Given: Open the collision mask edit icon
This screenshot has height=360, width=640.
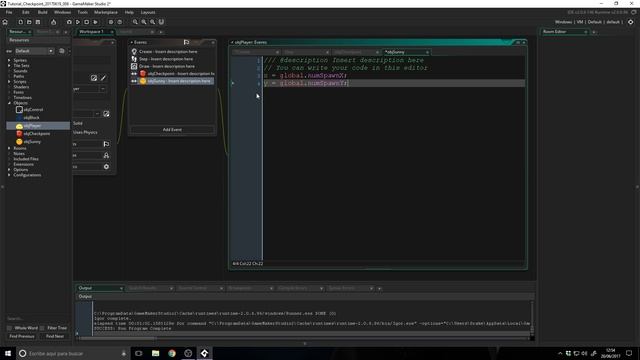Looking at the screenshot, I should point(107,114).
